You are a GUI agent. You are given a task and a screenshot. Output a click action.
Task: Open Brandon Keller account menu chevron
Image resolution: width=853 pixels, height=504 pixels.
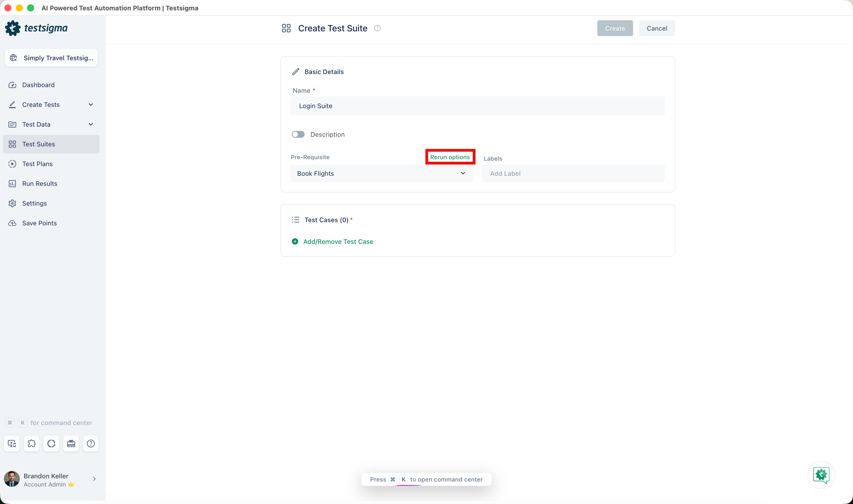[94, 479]
